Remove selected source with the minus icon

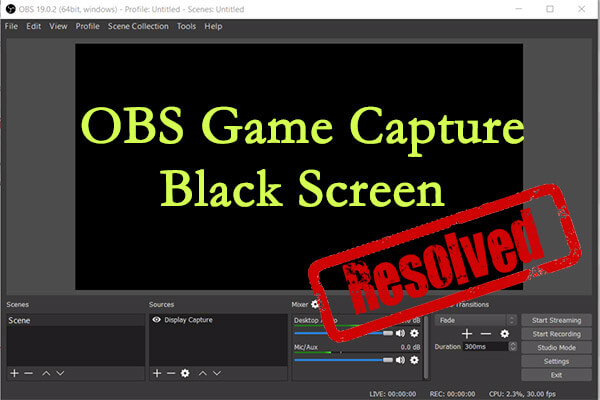click(x=171, y=373)
